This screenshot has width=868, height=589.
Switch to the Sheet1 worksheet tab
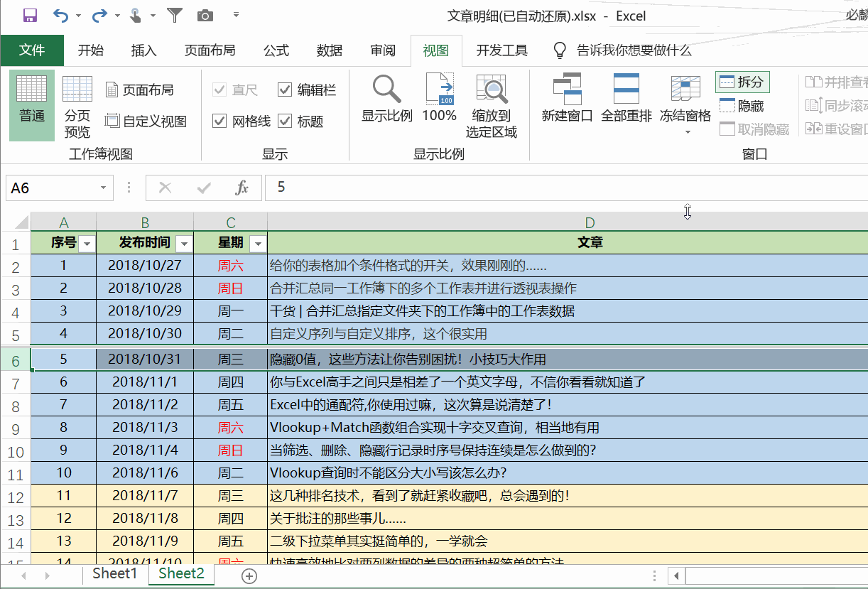pos(114,576)
